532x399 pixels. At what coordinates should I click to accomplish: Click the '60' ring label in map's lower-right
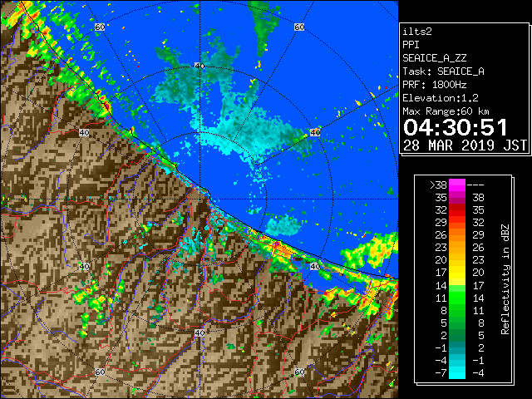point(299,372)
